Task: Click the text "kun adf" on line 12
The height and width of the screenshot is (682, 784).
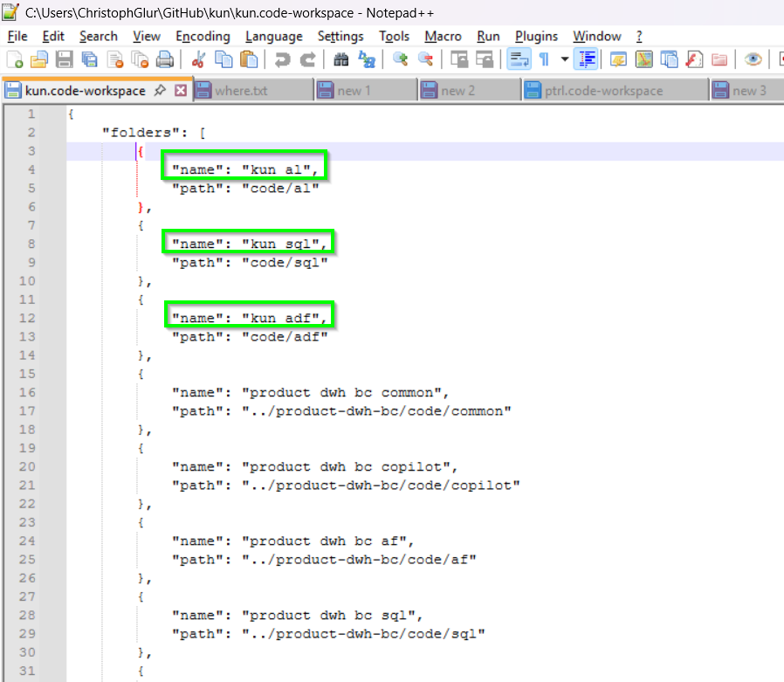Action: tap(280, 319)
